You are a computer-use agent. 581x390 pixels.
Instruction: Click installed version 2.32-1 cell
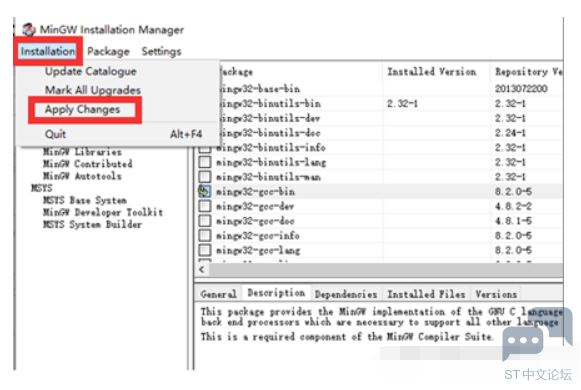coord(402,103)
